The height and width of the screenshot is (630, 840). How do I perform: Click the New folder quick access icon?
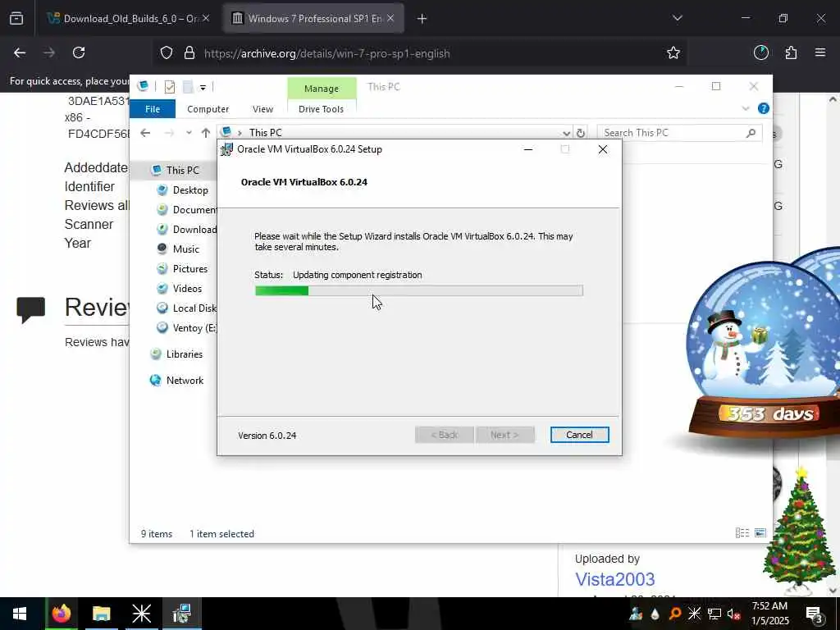[188, 87]
